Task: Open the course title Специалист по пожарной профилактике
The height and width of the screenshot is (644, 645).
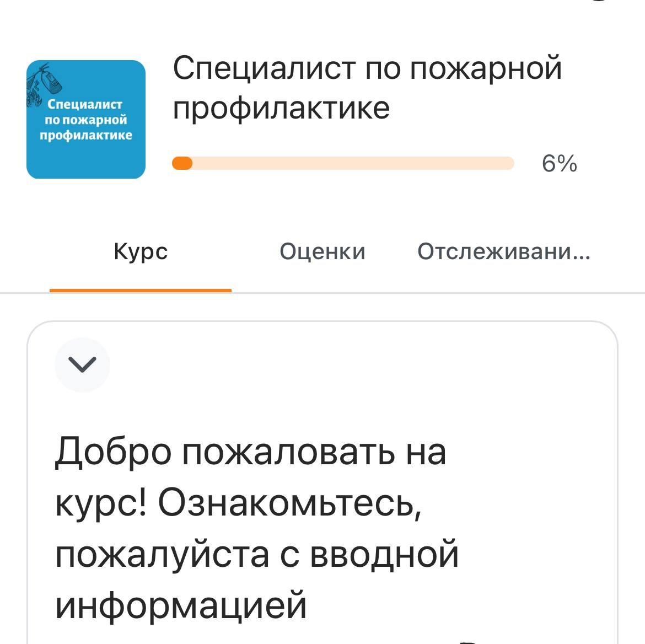Action: point(369,88)
